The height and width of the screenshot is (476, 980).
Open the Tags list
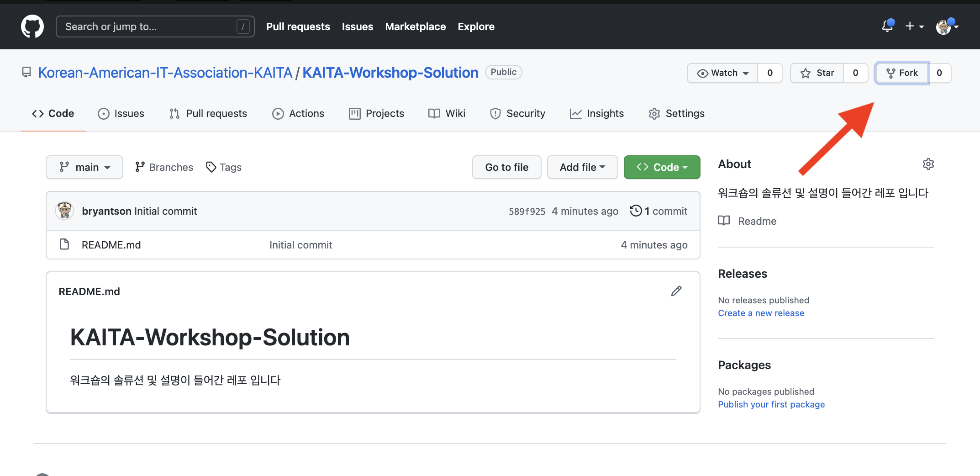pyautogui.click(x=224, y=167)
